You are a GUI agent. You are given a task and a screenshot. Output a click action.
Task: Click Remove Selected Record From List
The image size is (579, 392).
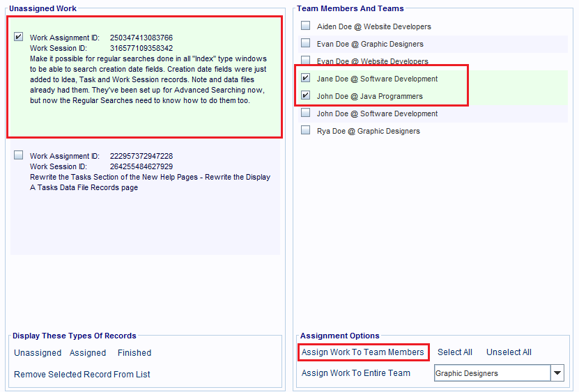pos(82,375)
